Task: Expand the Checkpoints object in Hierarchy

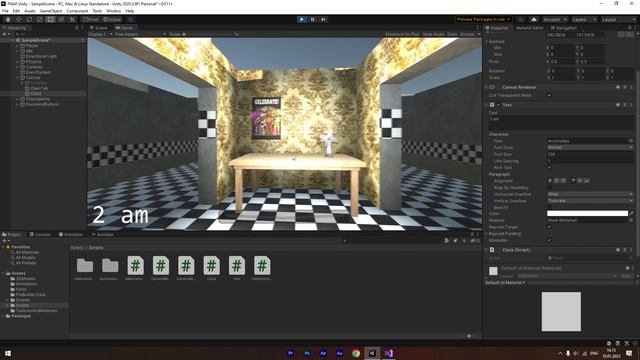Action: pos(18,99)
